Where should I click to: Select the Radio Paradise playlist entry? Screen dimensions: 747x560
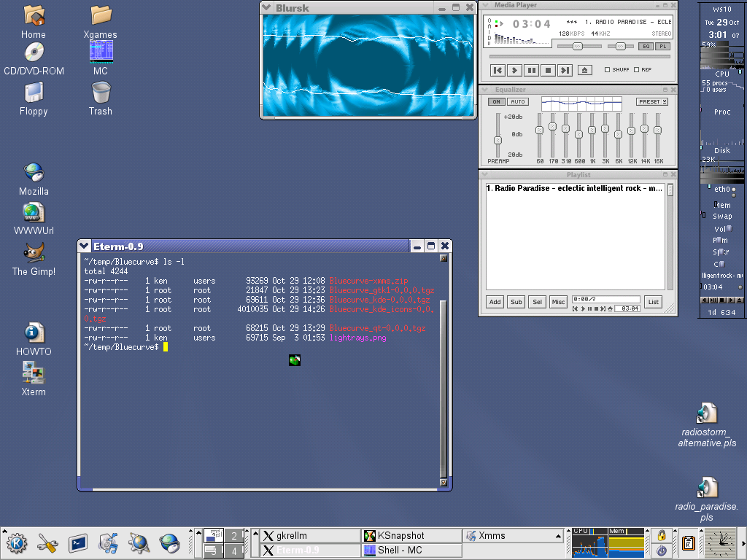(x=574, y=189)
